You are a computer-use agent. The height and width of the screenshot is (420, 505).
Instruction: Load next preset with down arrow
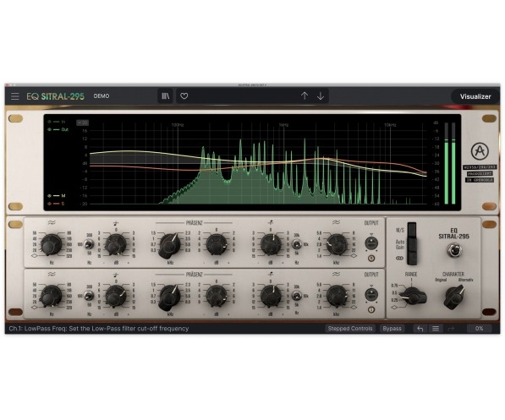(321, 95)
